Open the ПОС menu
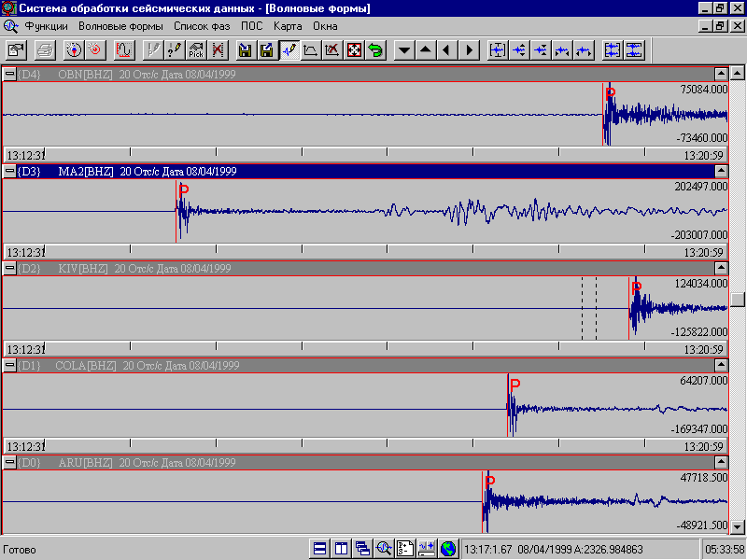747x560 pixels. tap(251, 26)
